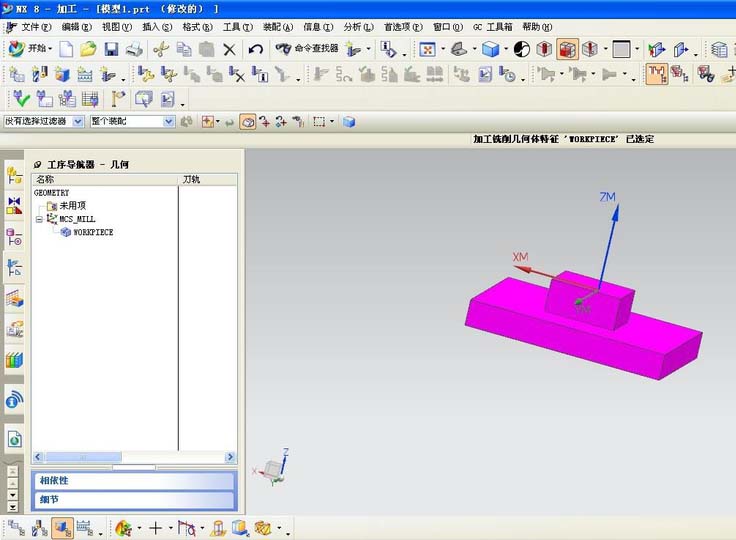This screenshot has height=540, width=736.
Task: Click the Delete X icon
Action: point(230,49)
